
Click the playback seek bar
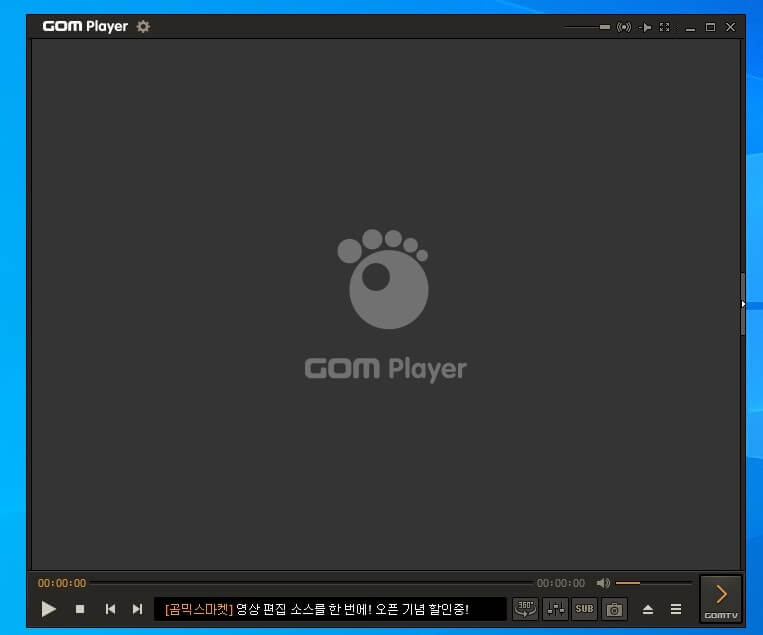pos(311,582)
